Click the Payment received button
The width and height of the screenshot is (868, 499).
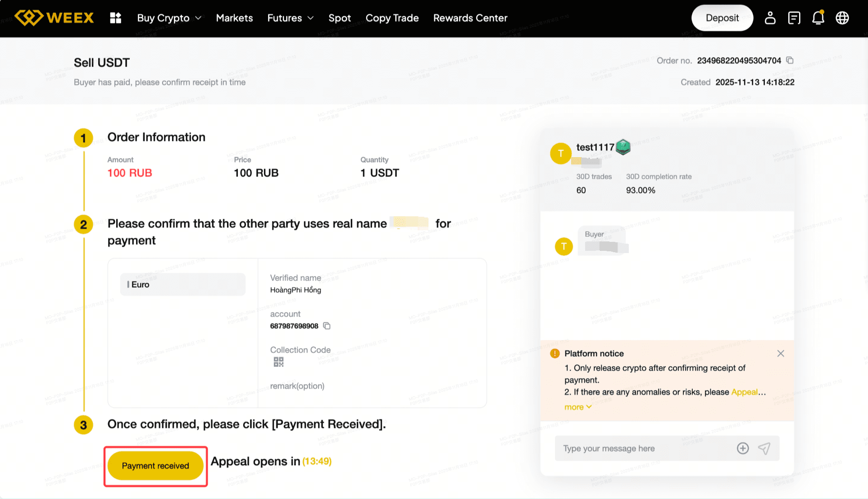coord(155,466)
